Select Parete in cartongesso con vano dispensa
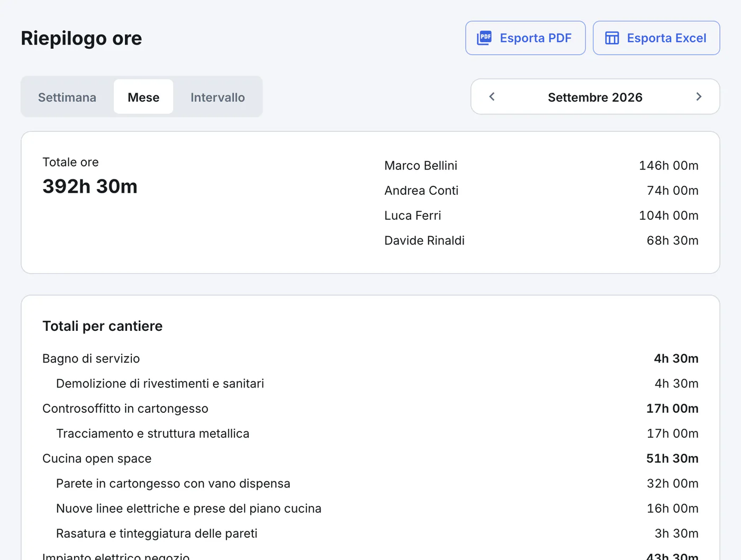Viewport: 741px width, 560px height. tap(370, 483)
